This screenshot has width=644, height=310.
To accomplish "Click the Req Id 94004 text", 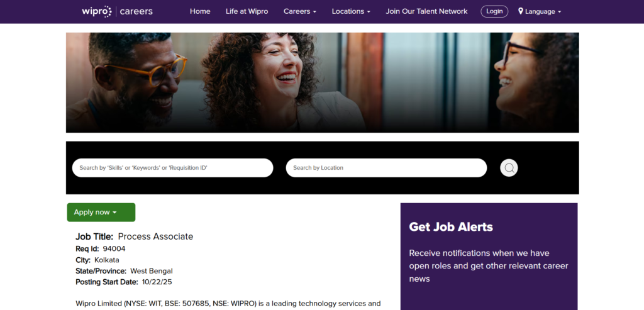I will pos(101,249).
